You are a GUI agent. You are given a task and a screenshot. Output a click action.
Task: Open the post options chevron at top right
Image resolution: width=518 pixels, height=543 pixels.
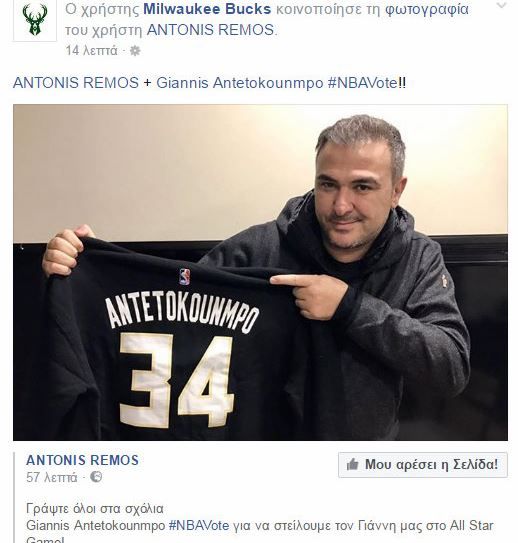coord(501,5)
